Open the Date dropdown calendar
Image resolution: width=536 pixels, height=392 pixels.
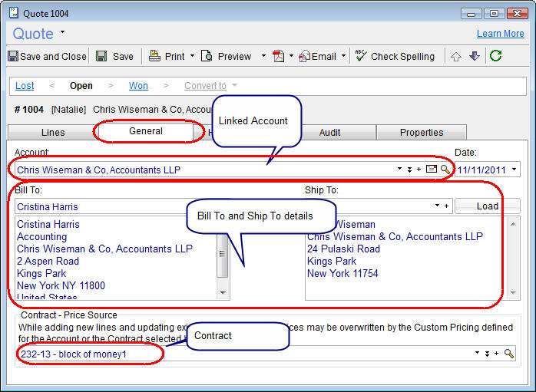coord(513,170)
